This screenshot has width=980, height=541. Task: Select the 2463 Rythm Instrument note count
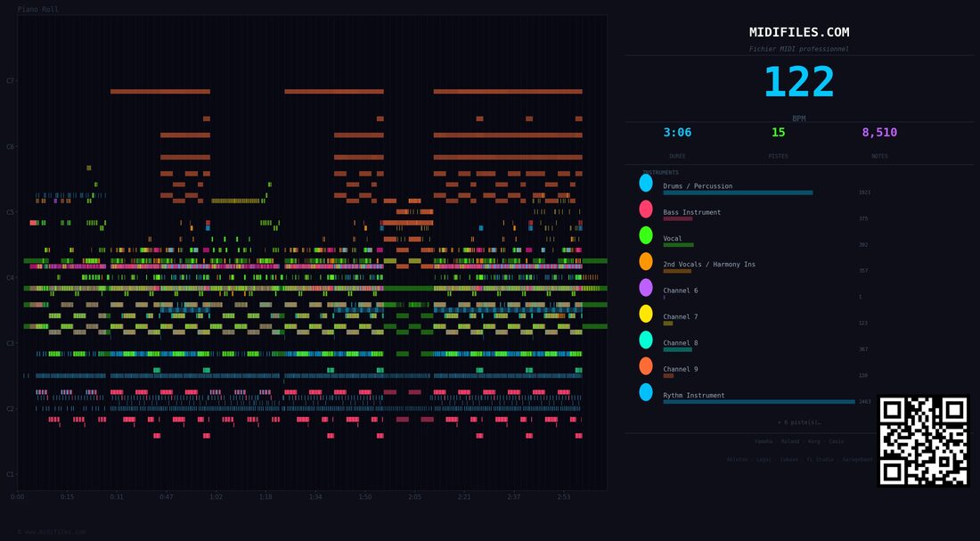(x=864, y=402)
